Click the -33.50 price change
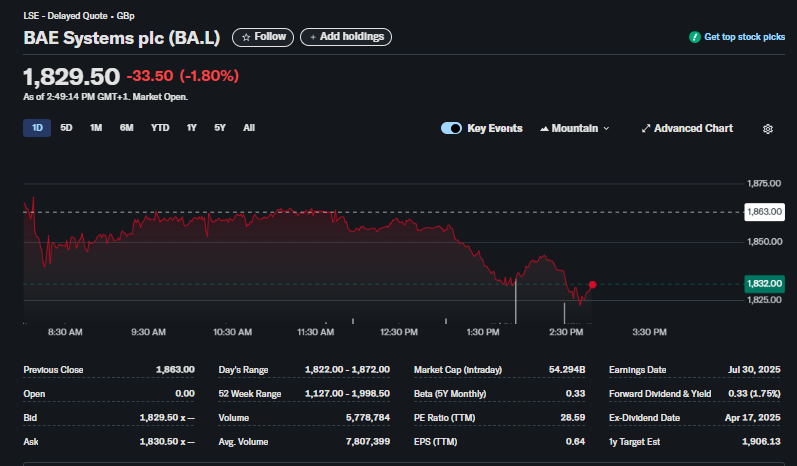This screenshot has width=797, height=466. 150,76
